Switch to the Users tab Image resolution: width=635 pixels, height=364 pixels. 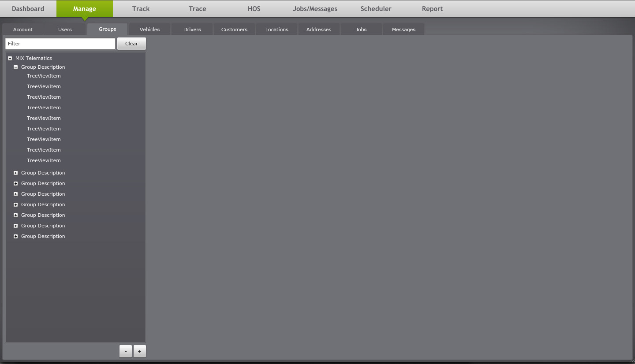[x=65, y=30]
